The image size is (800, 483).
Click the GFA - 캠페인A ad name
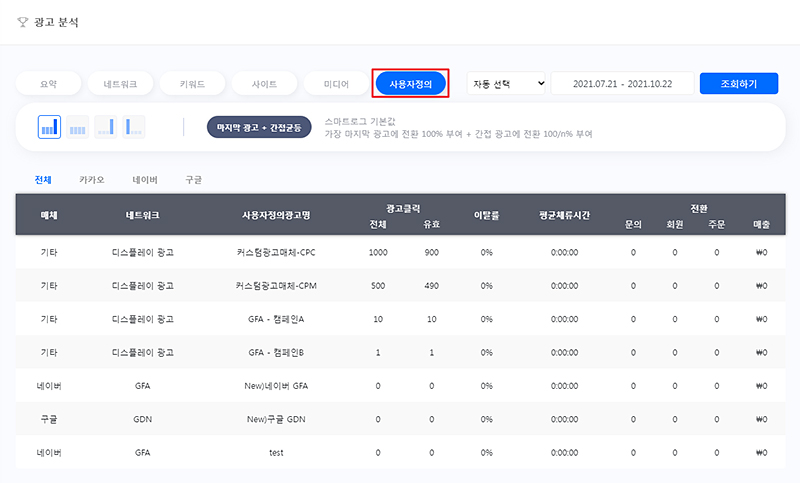tap(276, 319)
